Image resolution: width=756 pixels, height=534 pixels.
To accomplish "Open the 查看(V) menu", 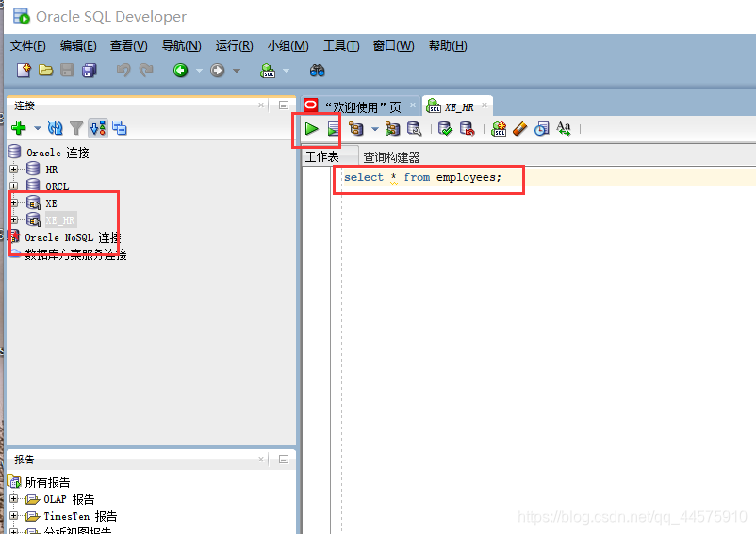I will point(129,46).
